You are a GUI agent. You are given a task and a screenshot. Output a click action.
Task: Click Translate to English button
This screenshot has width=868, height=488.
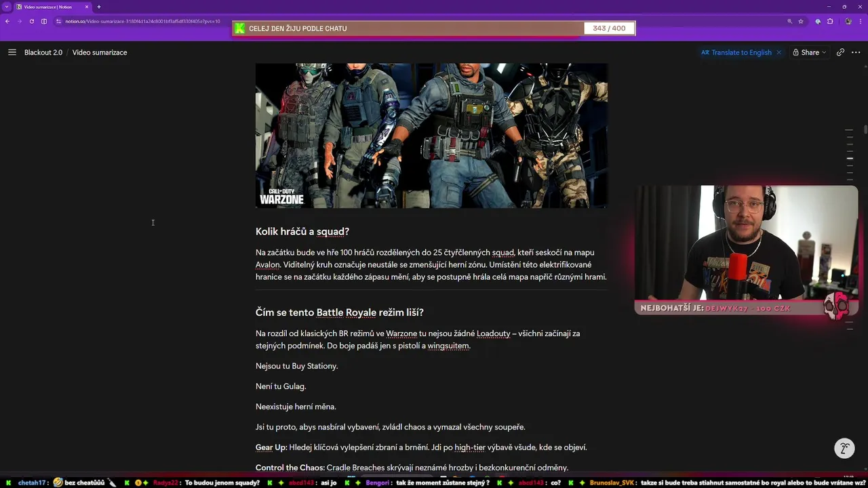click(736, 52)
